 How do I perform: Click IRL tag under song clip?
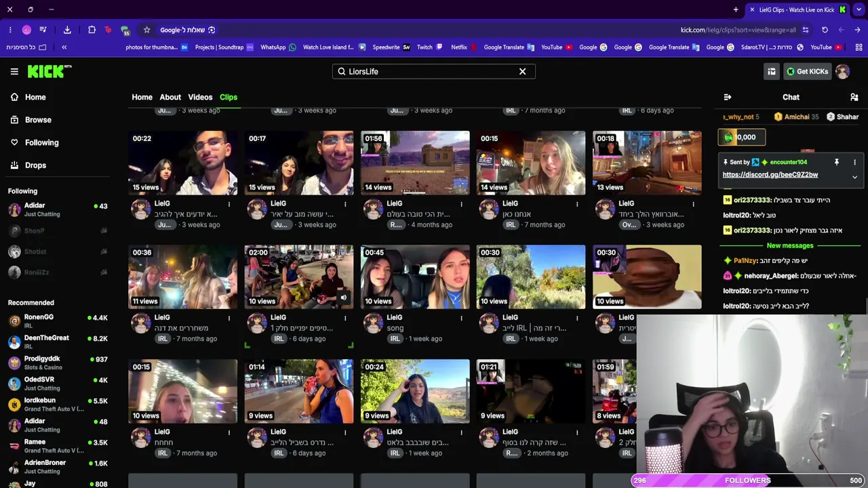click(x=395, y=339)
